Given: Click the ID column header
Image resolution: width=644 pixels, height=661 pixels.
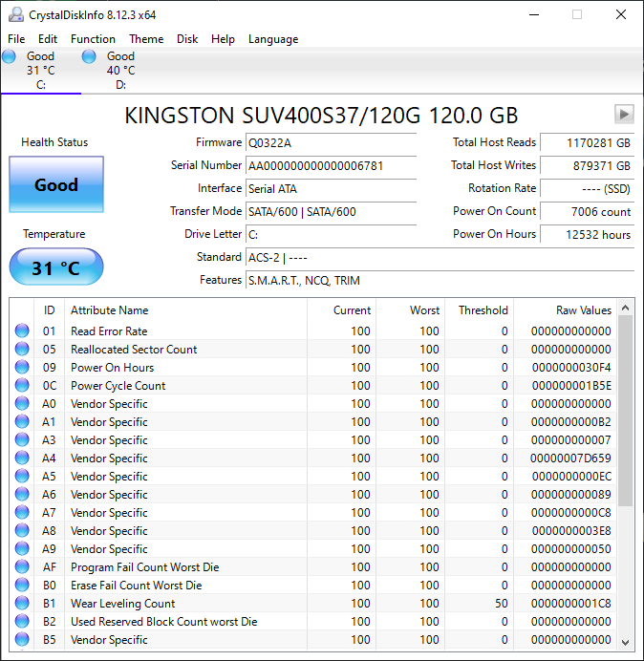Looking at the screenshot, I should coord(50,310).
